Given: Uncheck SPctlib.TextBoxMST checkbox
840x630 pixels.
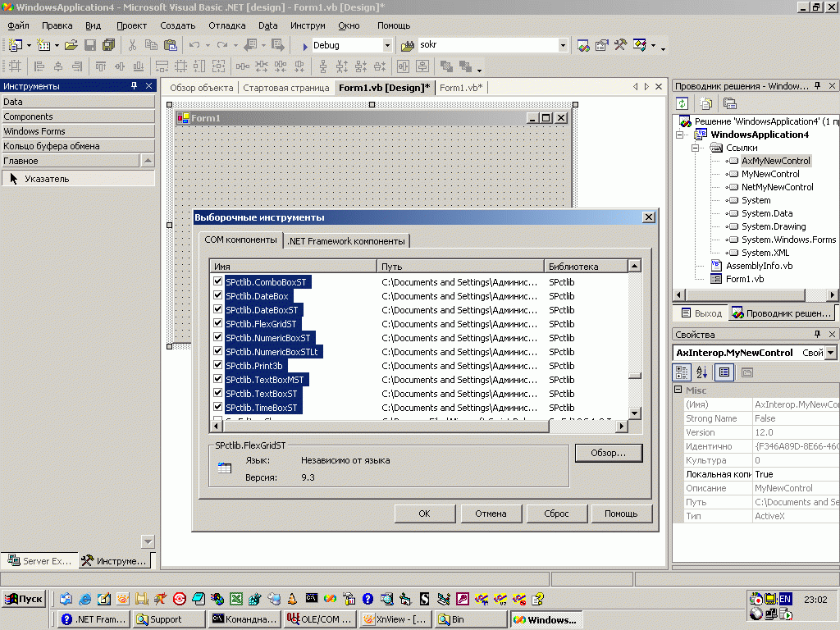Looking at the screenshot, I should 217,379.
